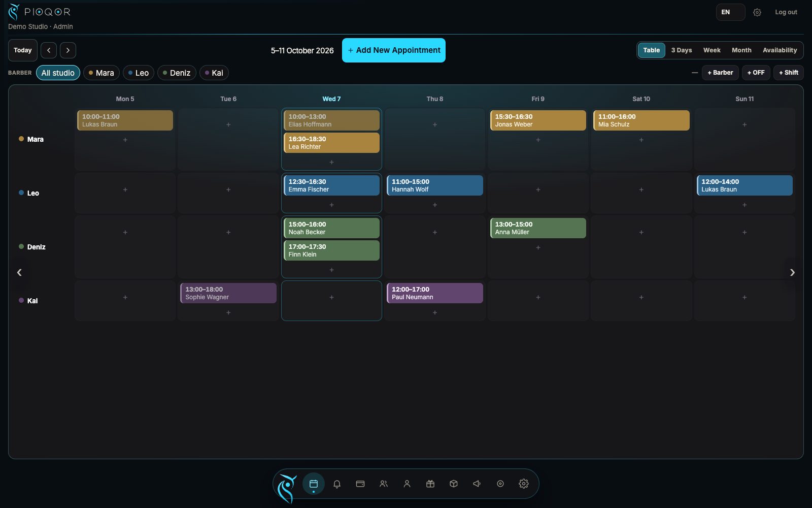Filter calendar by barber Mara chip

coord(101,73)
